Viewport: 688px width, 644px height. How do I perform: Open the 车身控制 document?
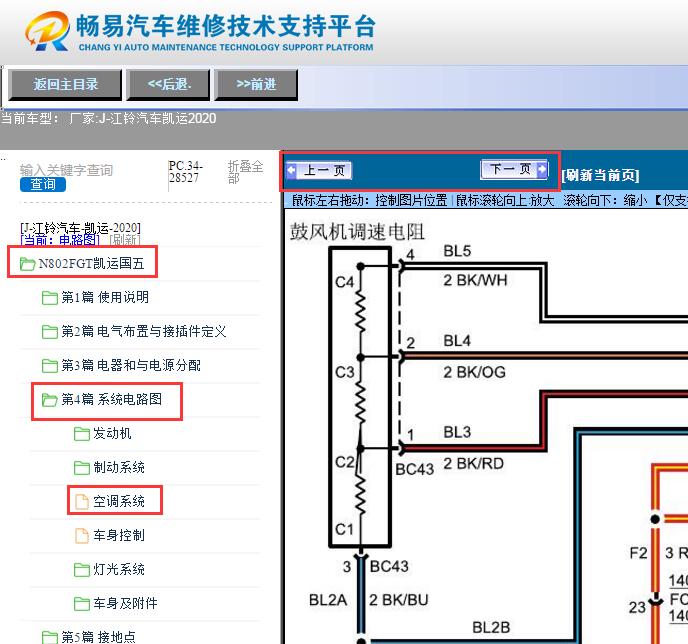pos(118,535)
